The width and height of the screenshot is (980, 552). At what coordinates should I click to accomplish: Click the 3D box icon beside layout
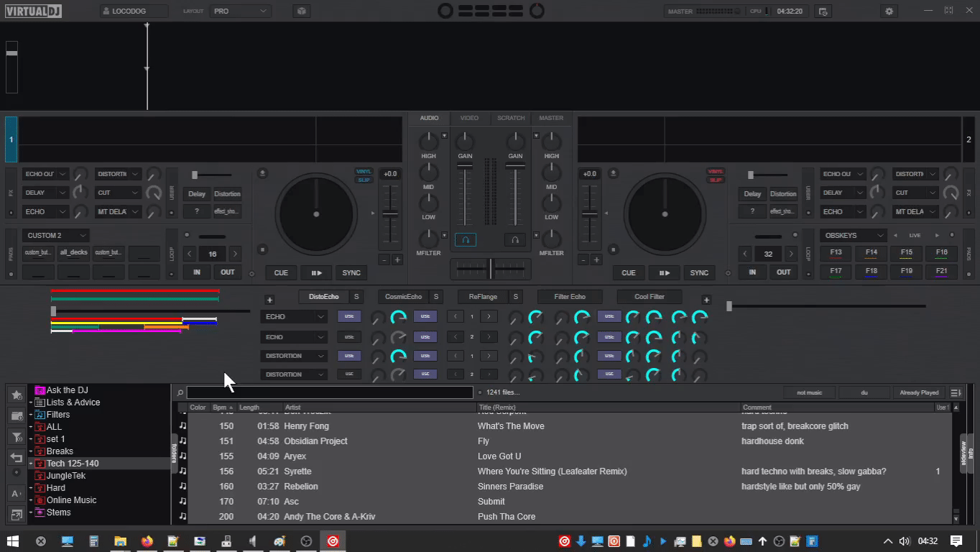pos(302,11)
